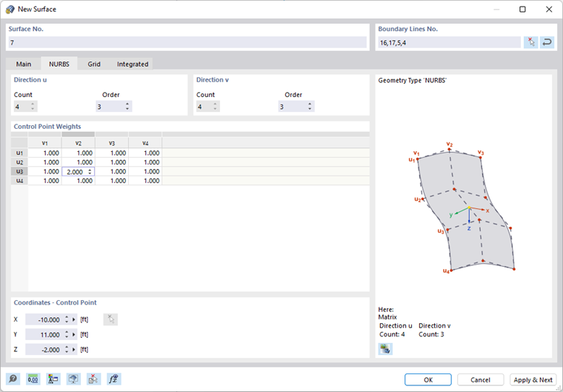Expand the X coordinate arrow menu
Screen dimensions: 563x392
coord(73,319)
